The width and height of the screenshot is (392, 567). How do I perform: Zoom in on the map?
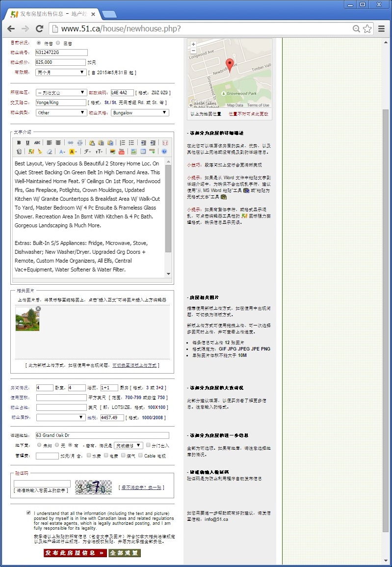193,44
